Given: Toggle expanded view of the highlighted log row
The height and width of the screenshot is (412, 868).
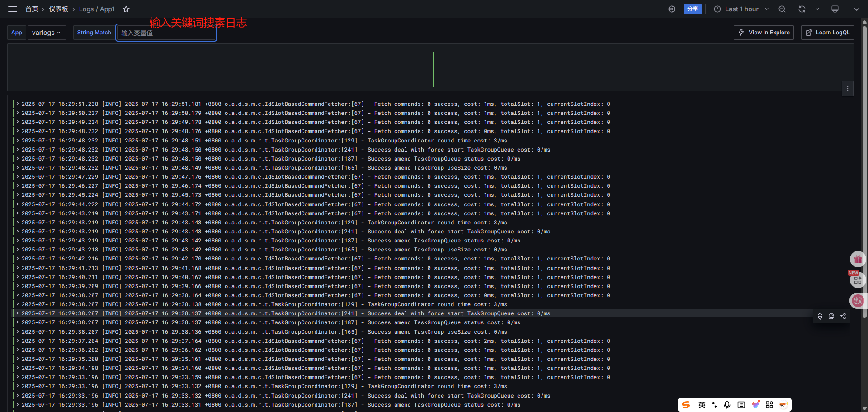Looking at the screenshot, I should point(820,316).
